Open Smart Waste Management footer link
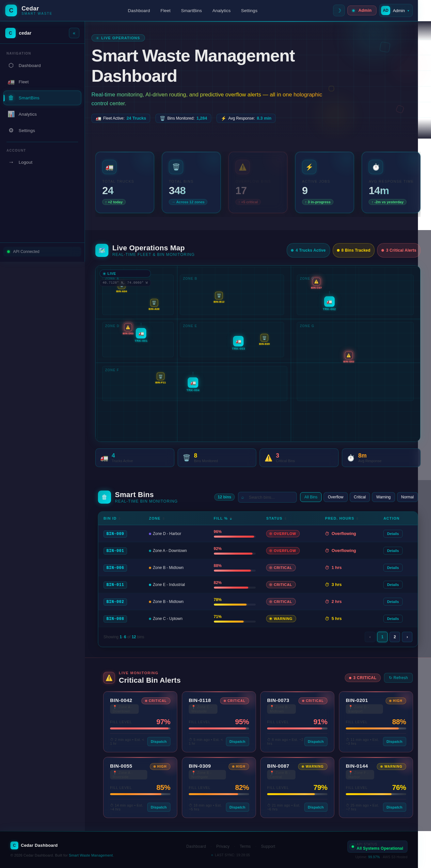 (90, 855)
